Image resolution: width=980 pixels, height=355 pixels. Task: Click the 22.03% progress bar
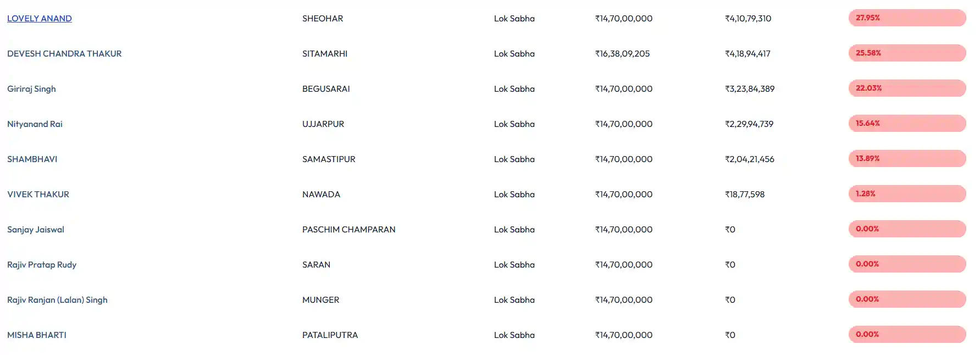pos(907,88)
